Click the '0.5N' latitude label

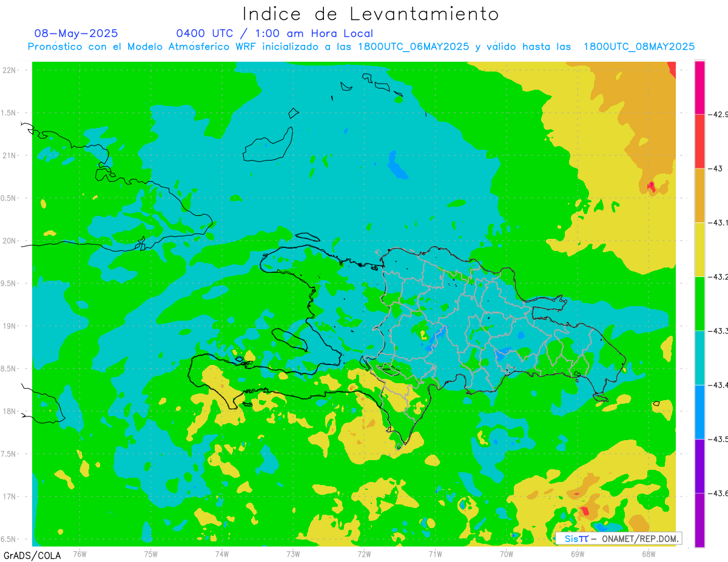click(x=7, y=198)
